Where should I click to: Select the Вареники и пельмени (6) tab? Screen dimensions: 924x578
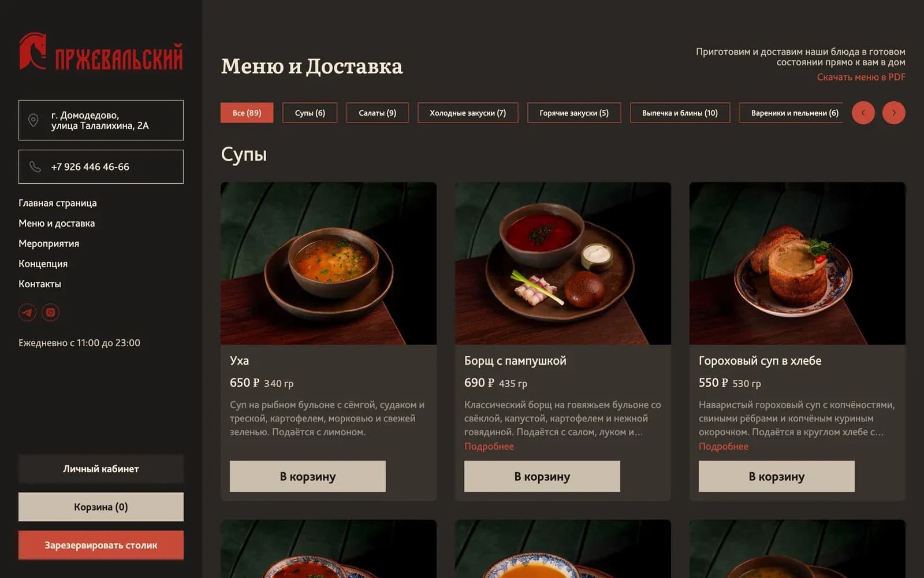(x=791, y=113)
